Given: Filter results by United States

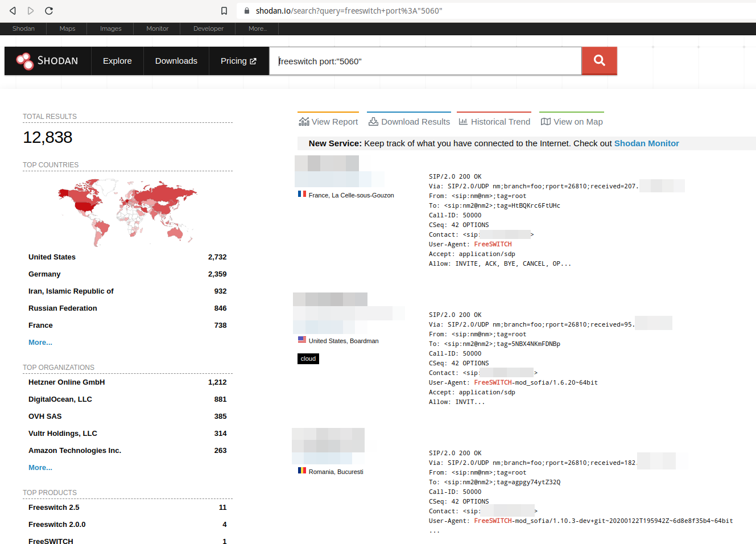Looking at the screenshot, I should (x=52, y=257).
